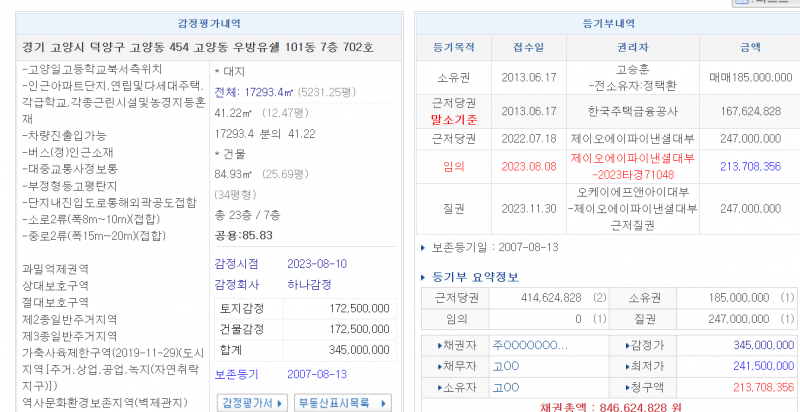Click the 등기부 요약정보 section bullet

coord(424,276)
